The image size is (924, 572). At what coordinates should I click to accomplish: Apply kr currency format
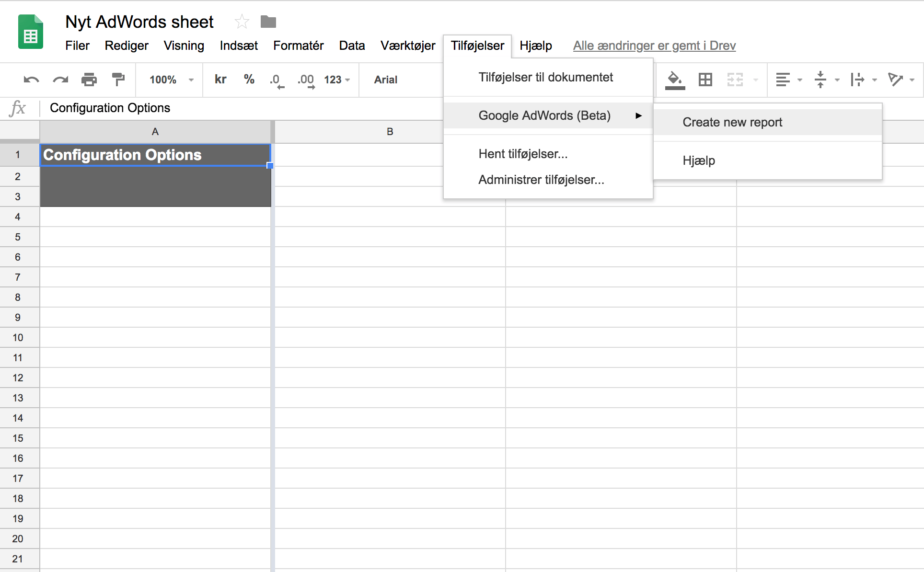(220, 80)
